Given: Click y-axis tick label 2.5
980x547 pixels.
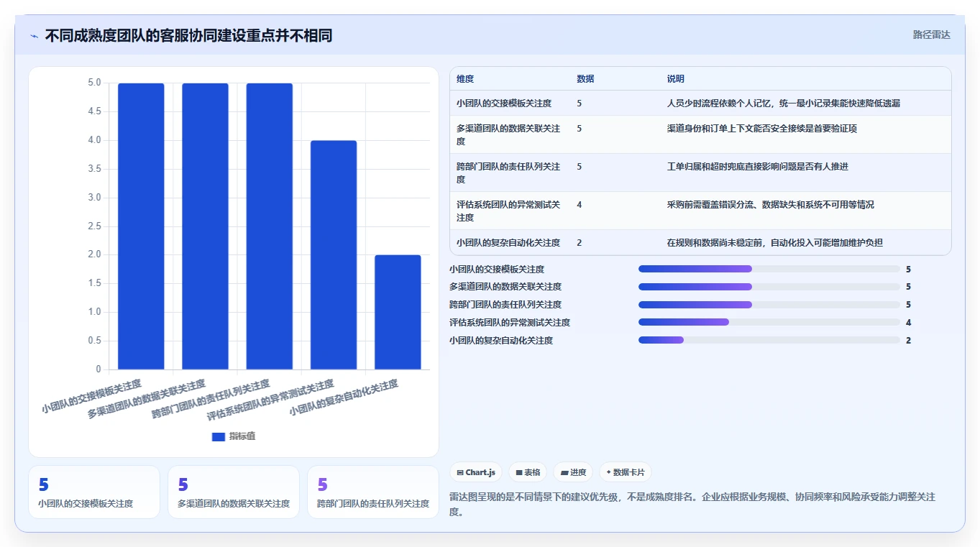Looking at the screenshot, I should (94, 226).
